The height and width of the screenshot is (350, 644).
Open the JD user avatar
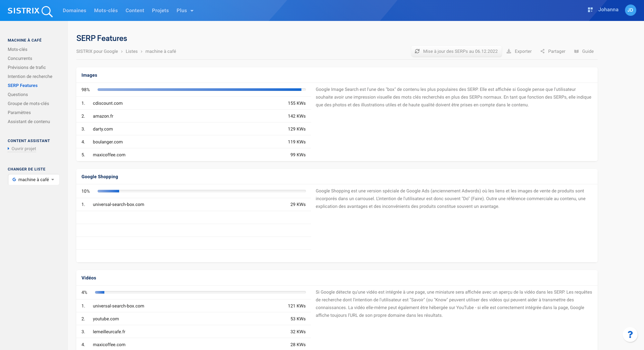tap(630, 10)
